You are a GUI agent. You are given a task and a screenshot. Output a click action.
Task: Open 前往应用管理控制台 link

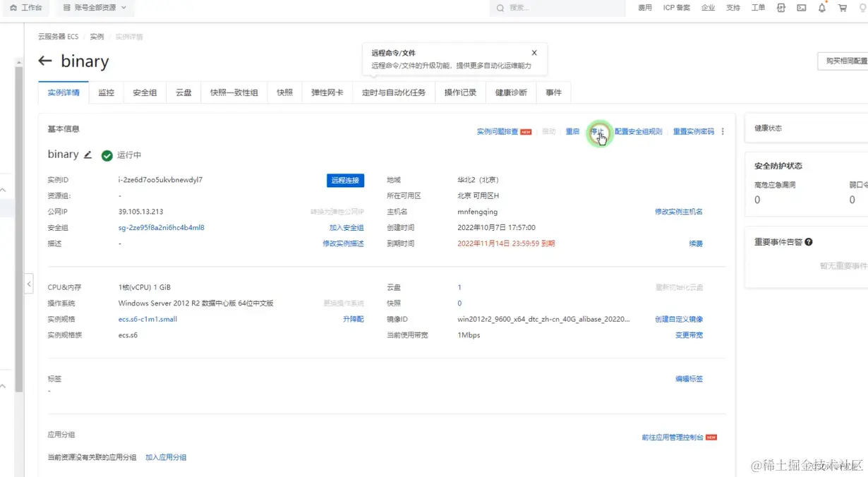[673, 437]
